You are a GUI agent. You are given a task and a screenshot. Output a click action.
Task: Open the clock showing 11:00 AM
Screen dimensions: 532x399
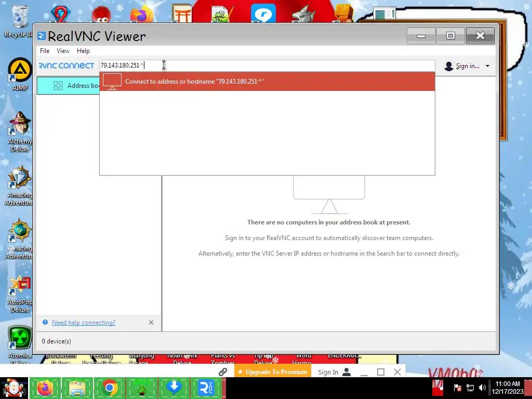(x=508, y=388)
